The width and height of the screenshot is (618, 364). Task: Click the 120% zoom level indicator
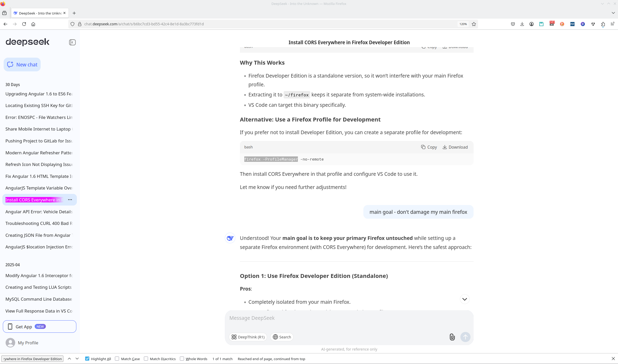463,24
